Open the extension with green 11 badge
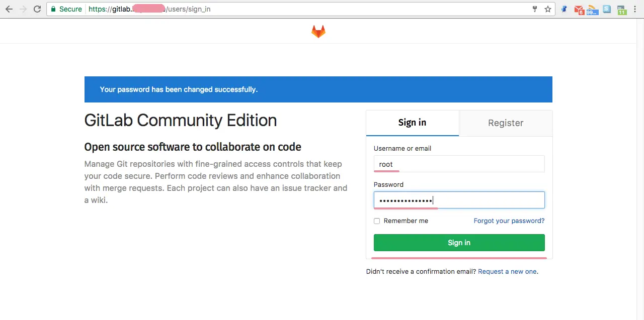644x320 pixels. tap(622, 10)
